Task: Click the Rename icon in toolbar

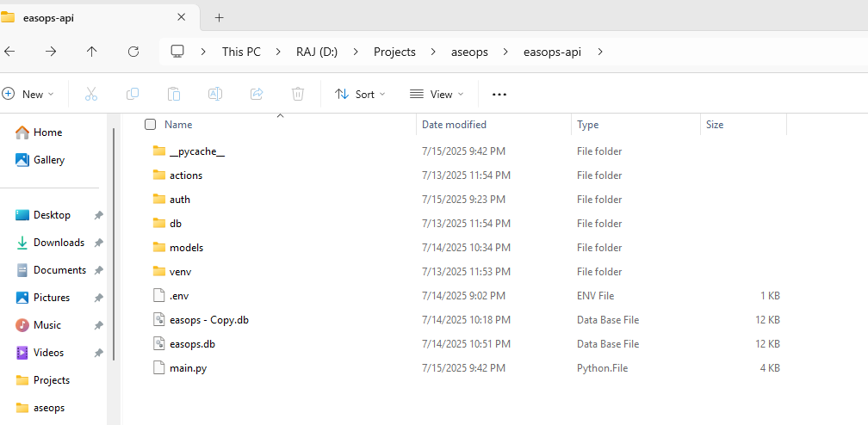Action: 215,94
